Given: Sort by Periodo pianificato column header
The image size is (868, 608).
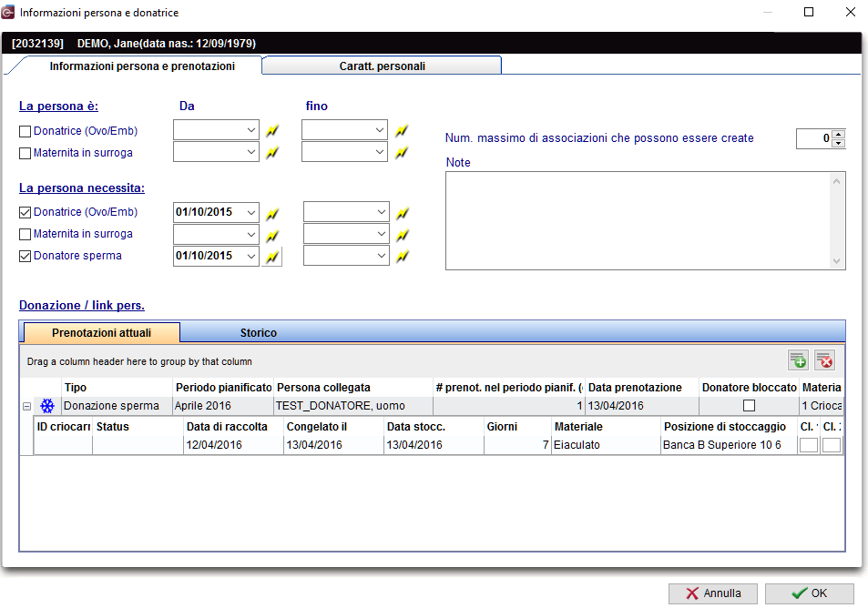Looking at the screenshot, I should pos(223,387).
